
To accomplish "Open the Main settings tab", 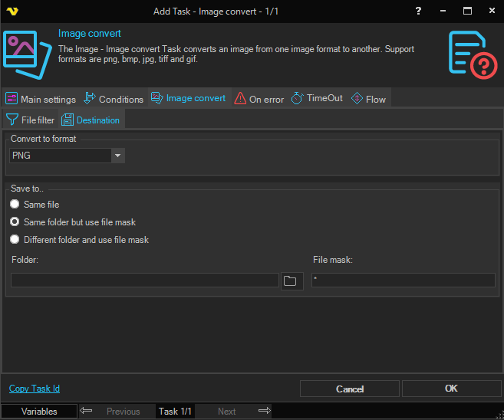I will click(41, 99).
